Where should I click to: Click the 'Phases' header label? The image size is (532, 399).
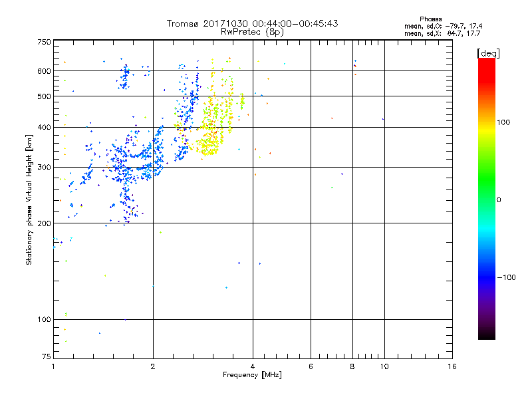430,19
